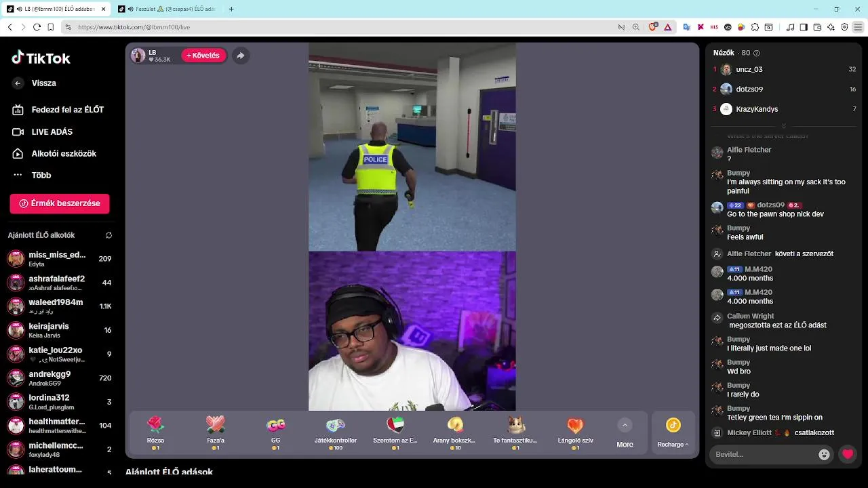Click the LB streamer avatar
Viewport: 868px width, 488px height.
138,56
